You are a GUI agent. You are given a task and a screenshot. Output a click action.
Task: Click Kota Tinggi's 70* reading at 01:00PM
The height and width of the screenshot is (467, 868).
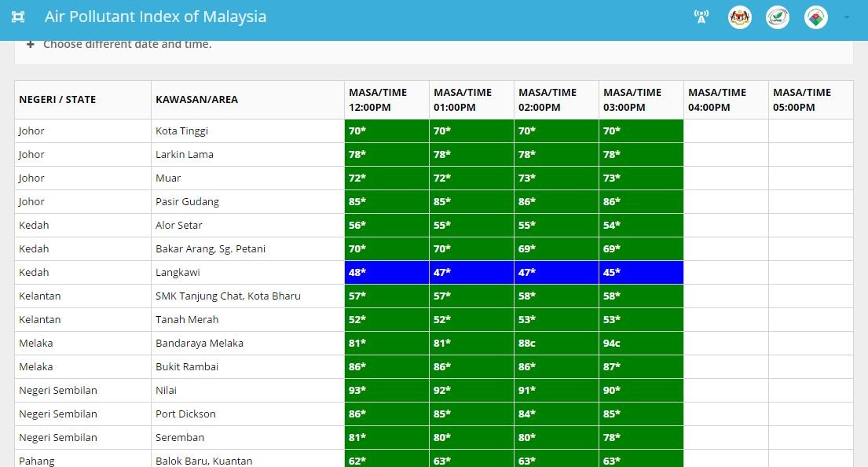coord(471,131)
